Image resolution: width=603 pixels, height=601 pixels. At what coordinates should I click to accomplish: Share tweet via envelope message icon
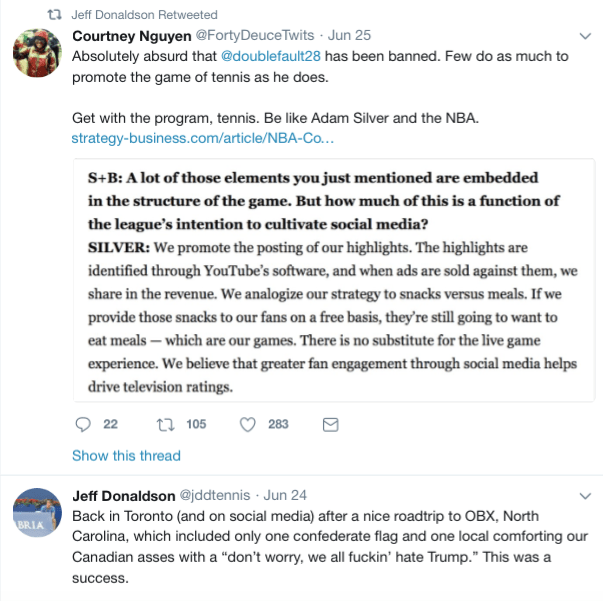[x=329, y=424]
